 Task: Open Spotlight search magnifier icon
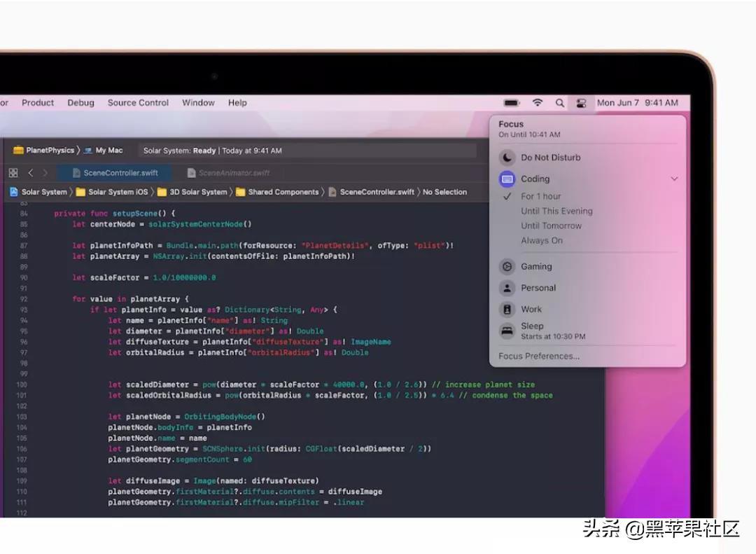(560, 103)
